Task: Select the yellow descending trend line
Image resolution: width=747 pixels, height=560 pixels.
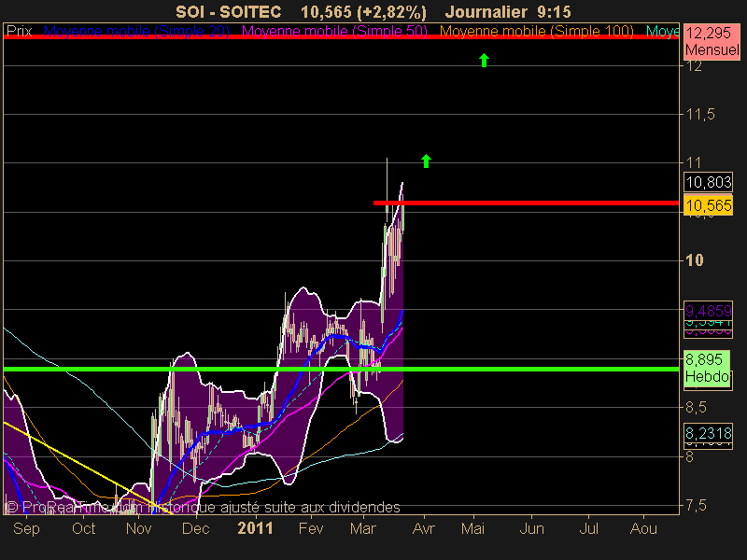Action: (x=87, y=468)
